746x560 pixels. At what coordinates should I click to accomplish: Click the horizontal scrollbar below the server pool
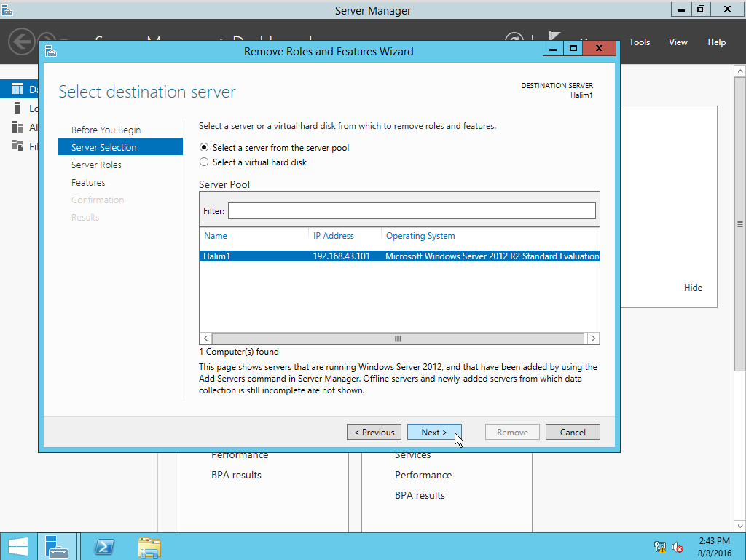click(x=398, y=338)
